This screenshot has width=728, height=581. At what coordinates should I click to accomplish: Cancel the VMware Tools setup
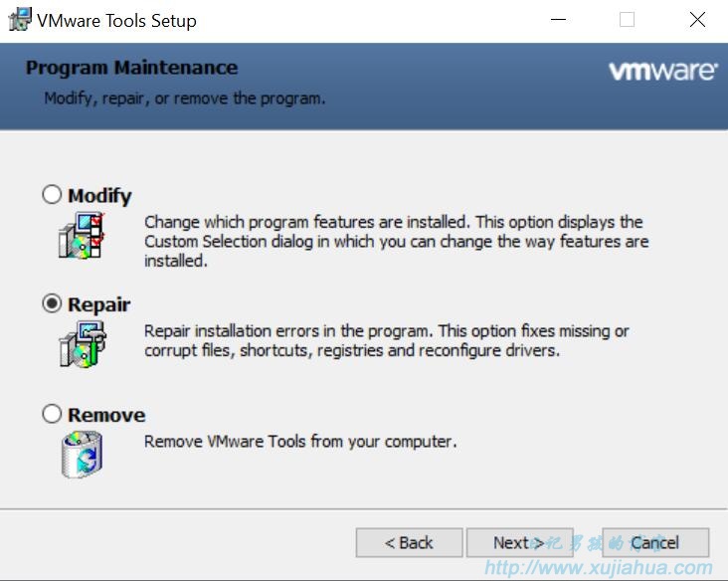(655, 542)
